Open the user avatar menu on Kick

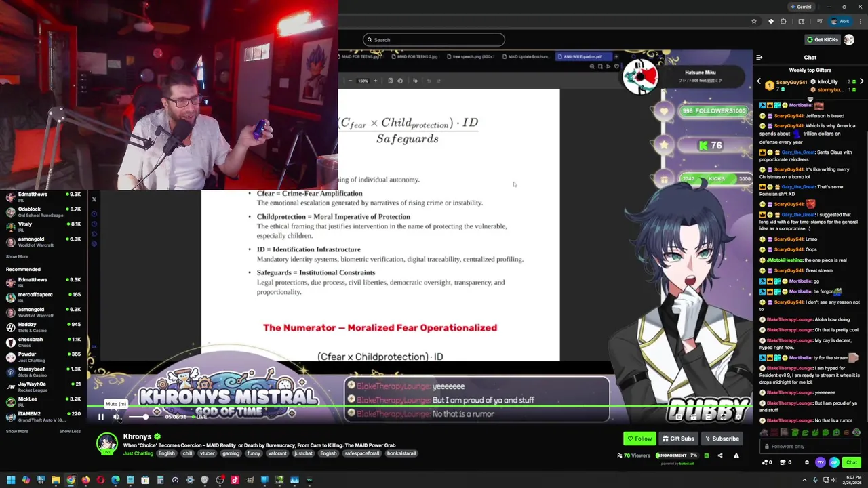click(x=849, y=39)
